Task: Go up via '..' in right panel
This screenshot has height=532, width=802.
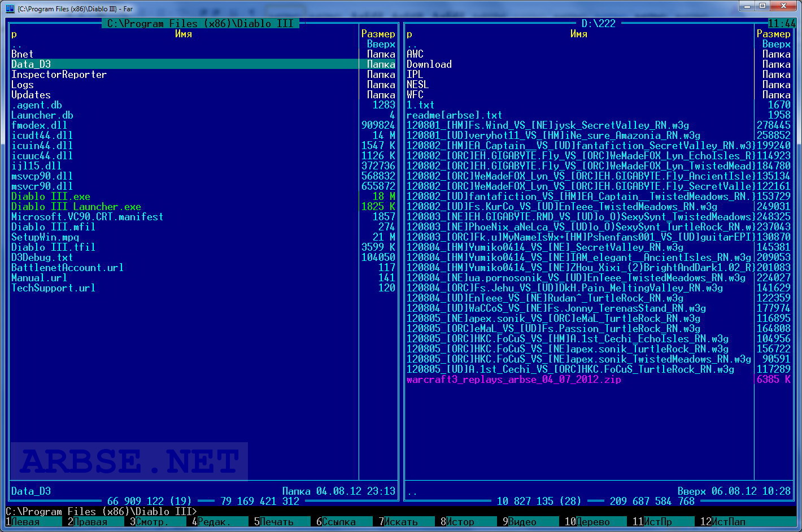Action: pyautogui.click(x=412, y=44)
